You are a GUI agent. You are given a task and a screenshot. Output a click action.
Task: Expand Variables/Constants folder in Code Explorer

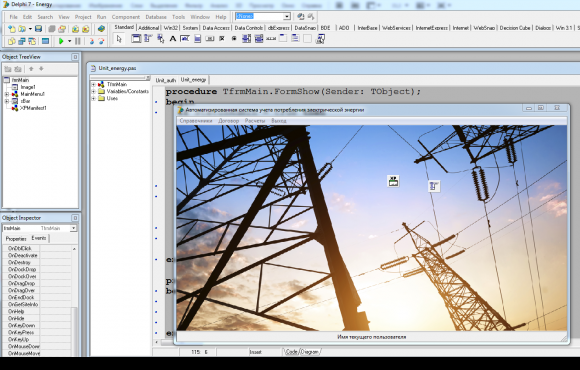tap(93, 91)
